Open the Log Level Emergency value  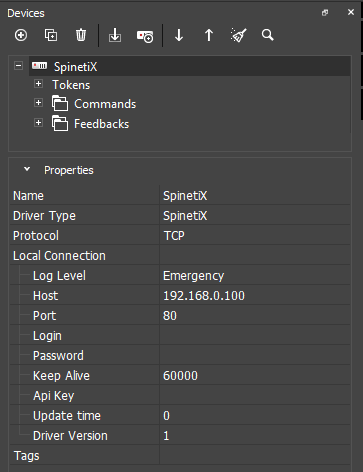point(255,275)
